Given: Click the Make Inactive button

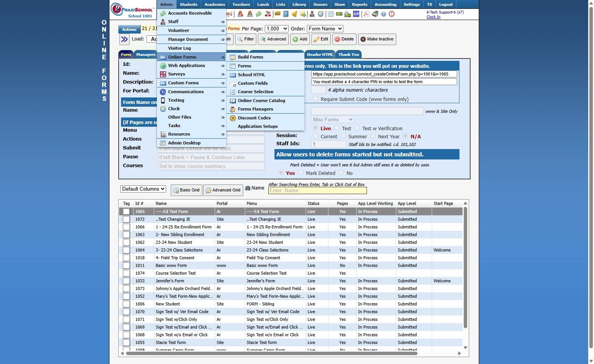Looking at the screenshot, I should 377,39.
